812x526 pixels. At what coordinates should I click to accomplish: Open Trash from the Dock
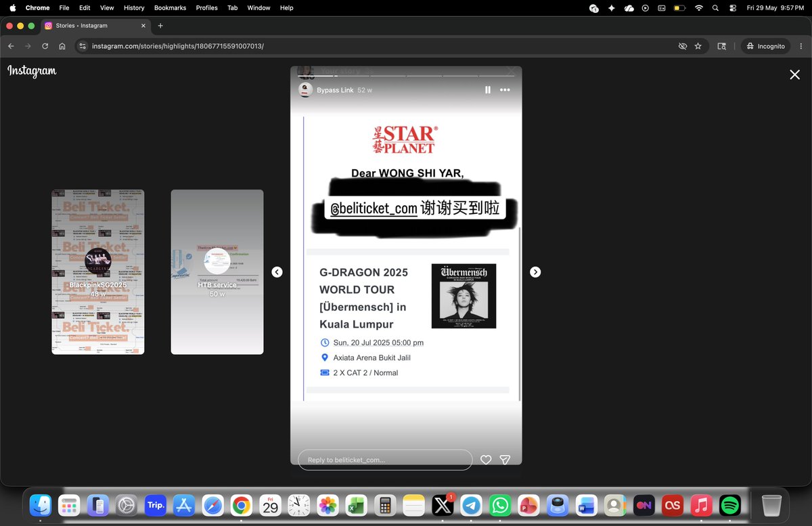coord(771,505)
